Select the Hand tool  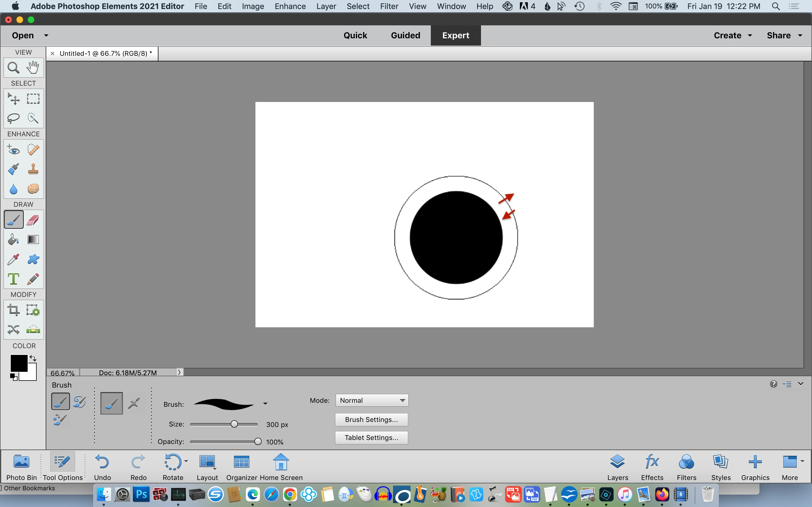pos(33,68)
